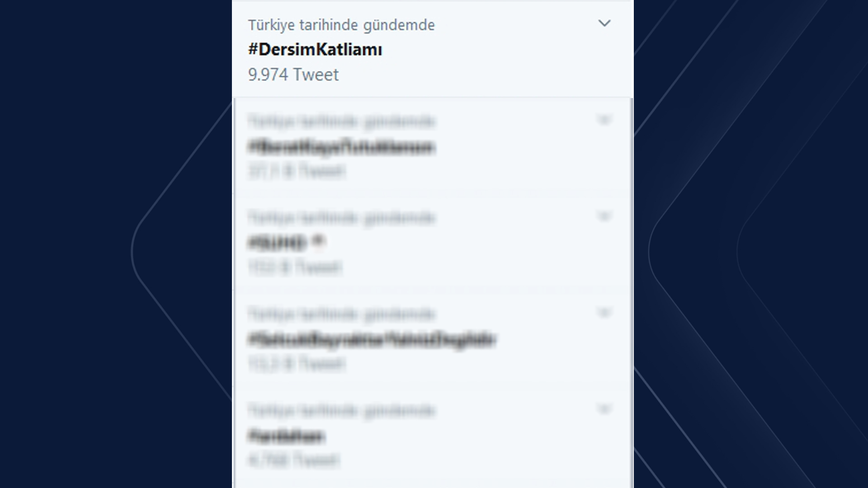Click category label above the emoji hashtag

pyautogui.click(x=341, y=218)
